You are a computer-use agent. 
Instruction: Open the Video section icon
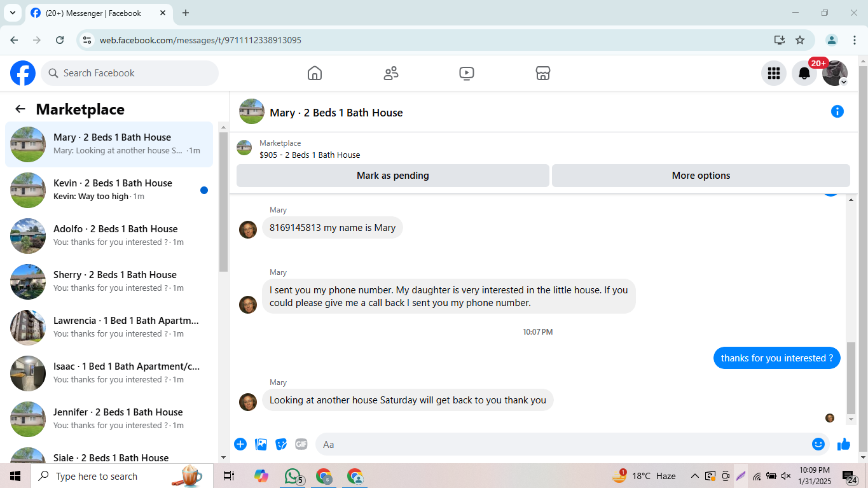pyautogui.click(x=467, y=73)
